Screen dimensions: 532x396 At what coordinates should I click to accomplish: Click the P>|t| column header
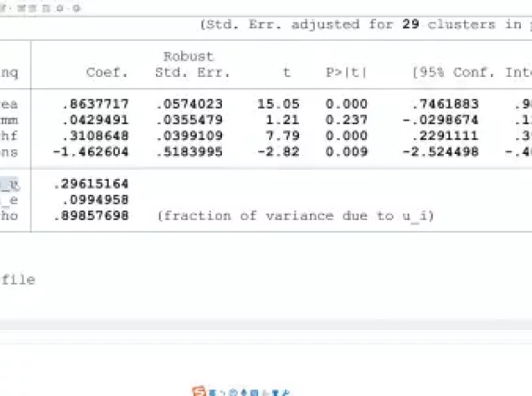pyautogui.click(x=346, y=72)
